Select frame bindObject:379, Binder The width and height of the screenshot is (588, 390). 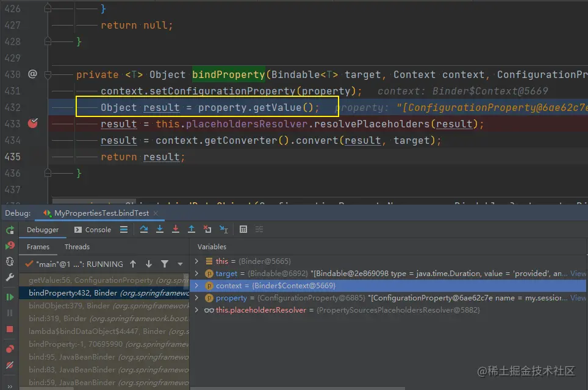click(104, 306)
